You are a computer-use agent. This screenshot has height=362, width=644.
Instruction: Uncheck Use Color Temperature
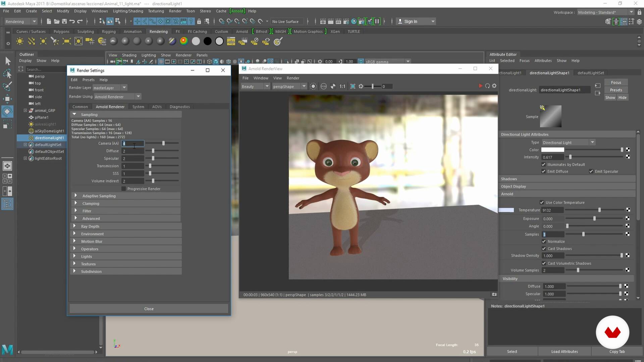[542, 202]
